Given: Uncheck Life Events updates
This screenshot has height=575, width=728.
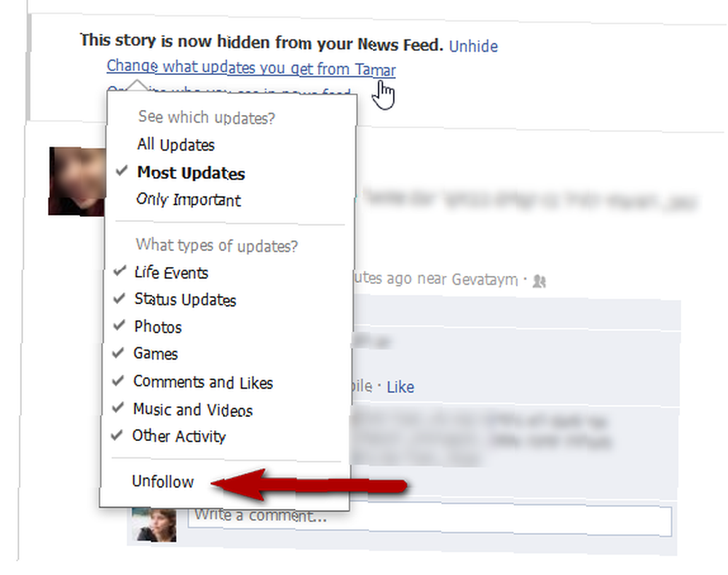Looking at the screenshot, I should (x=171, y=272).
